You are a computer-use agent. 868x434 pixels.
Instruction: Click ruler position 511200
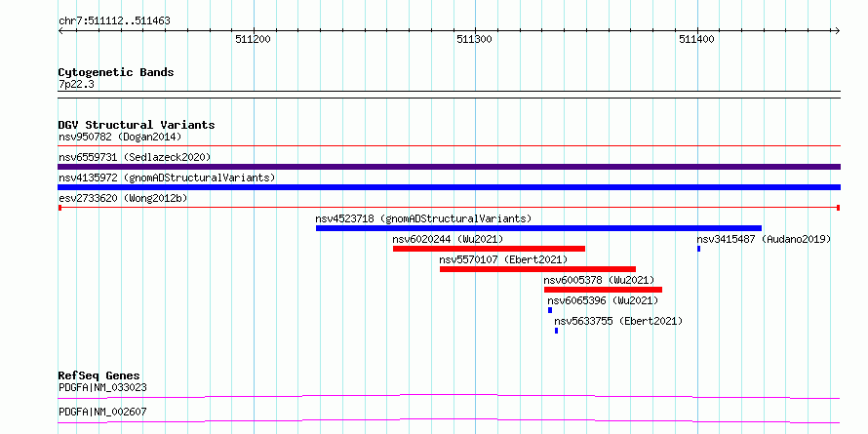tap(253, 39)
